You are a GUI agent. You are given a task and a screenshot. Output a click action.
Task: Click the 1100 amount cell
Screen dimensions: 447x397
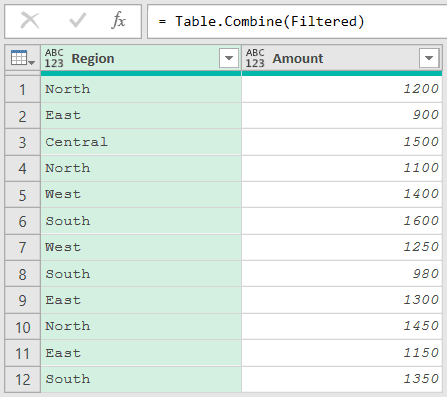tap(342, 168)
